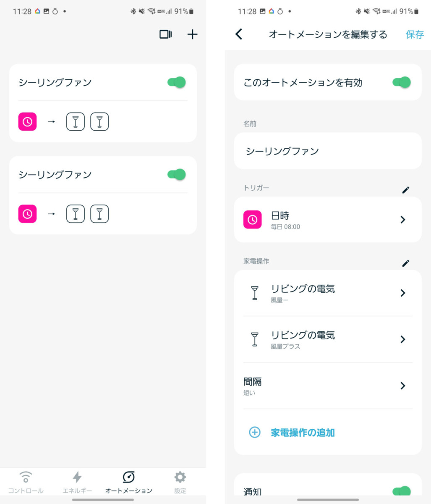Viewport: 431px width, 504px height.
Task: Edit 家電操作 using its pencil icon
Action: [x=405, y=263]
